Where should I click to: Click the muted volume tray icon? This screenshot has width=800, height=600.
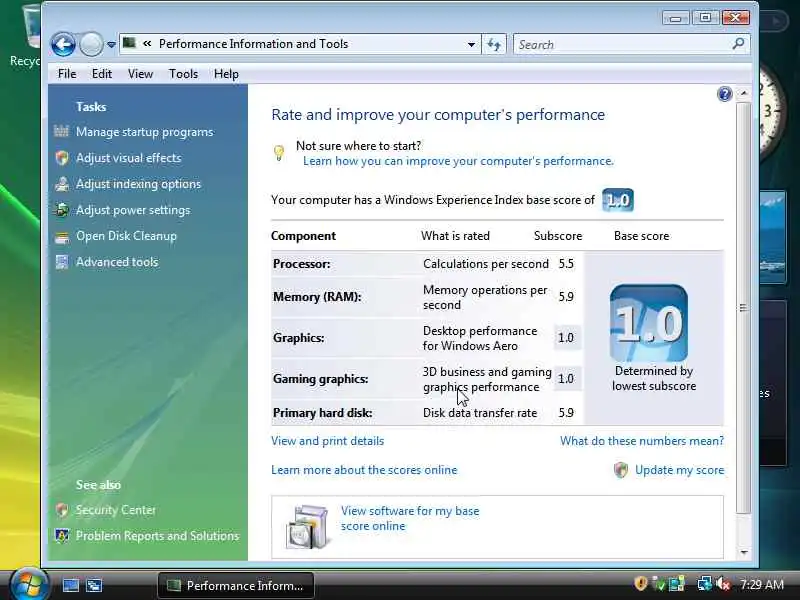click(723, 584)
